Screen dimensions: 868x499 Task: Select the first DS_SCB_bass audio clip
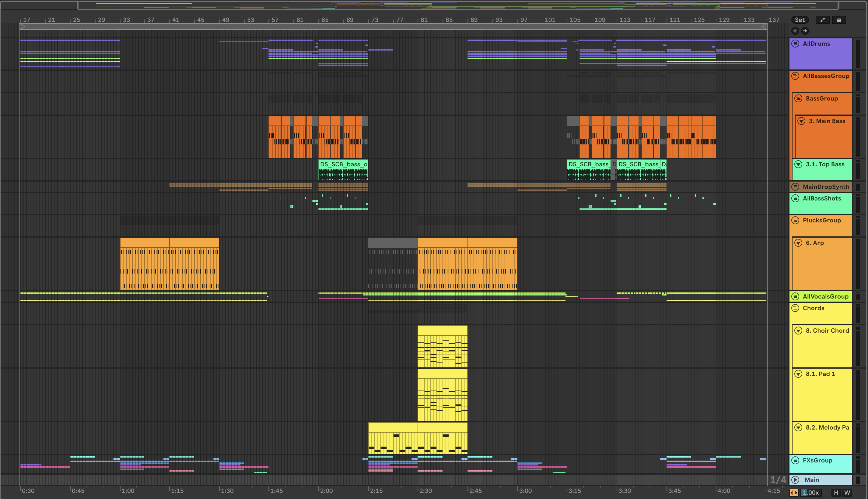(343, 165)
